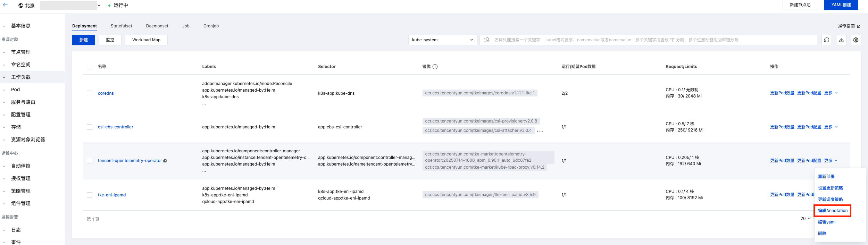The image size is (868, 245).
Task: Click the back arrow icon
Action: pyautogui.click(x=5, y=5)
